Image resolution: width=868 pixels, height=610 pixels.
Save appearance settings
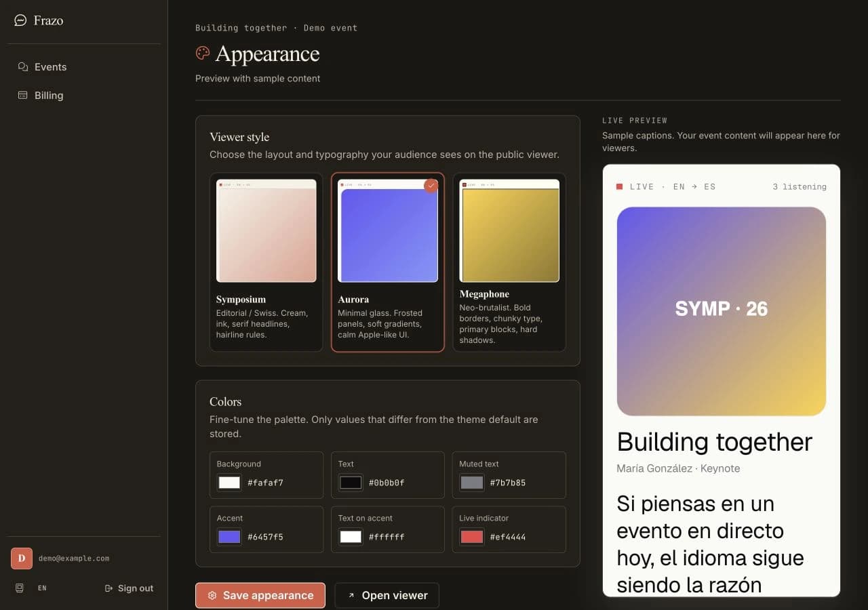(x=260, y=595)
